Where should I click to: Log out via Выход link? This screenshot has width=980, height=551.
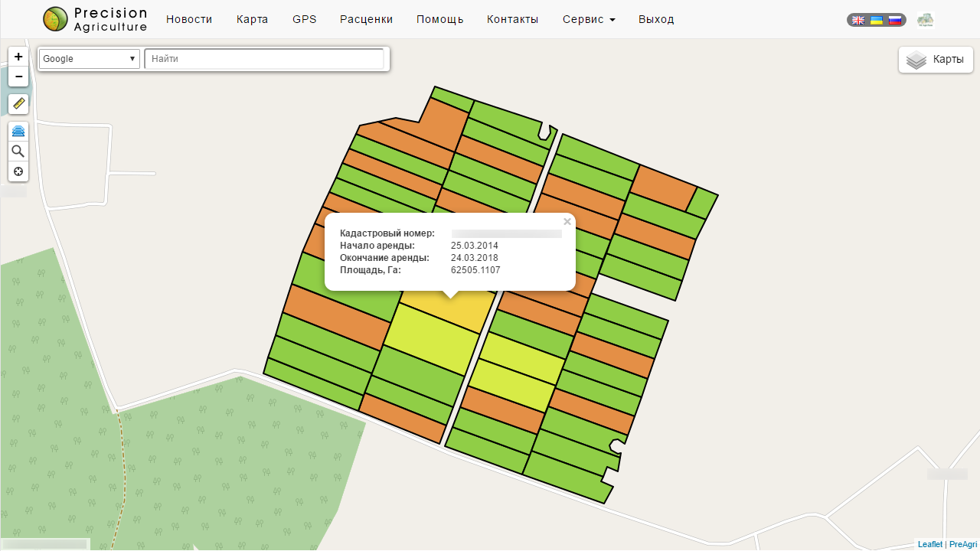pos(656,19)
